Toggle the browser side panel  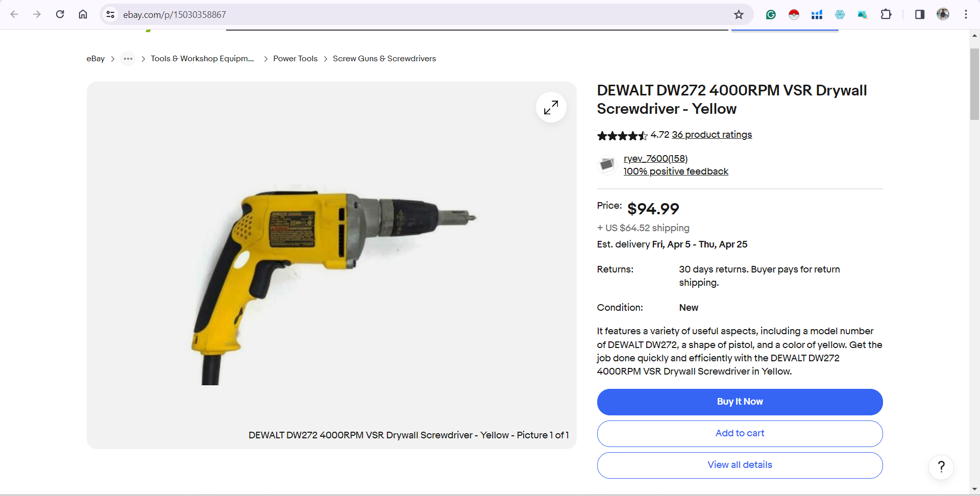pyautogui.click(x=920, y=14)
